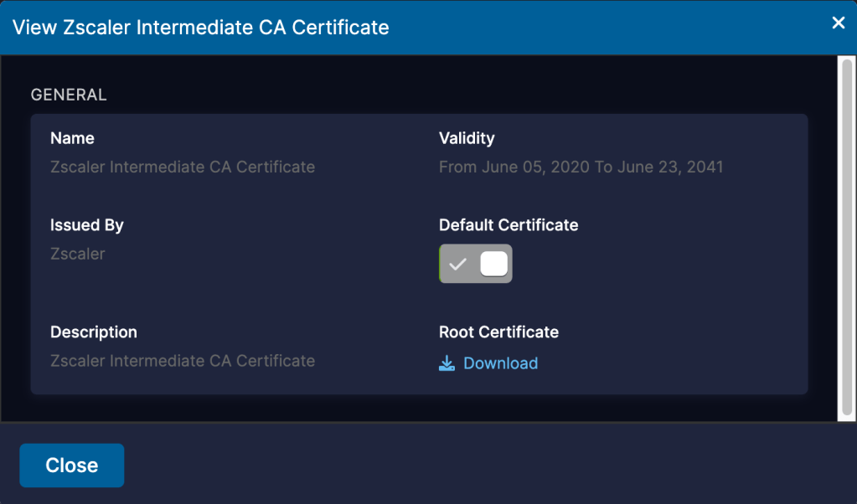Close dialog with the X icon

[838, 23]
